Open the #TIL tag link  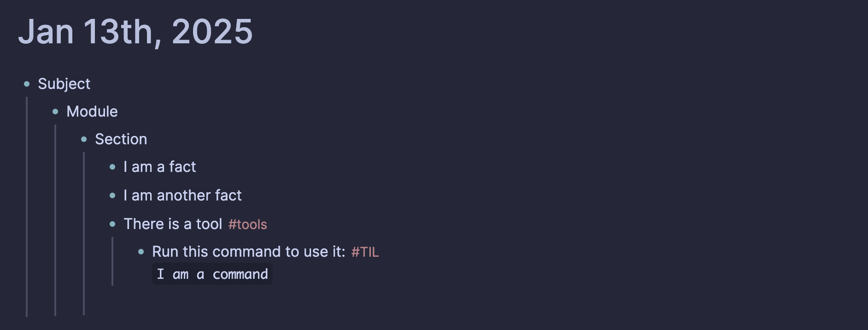tap(365, 252)
